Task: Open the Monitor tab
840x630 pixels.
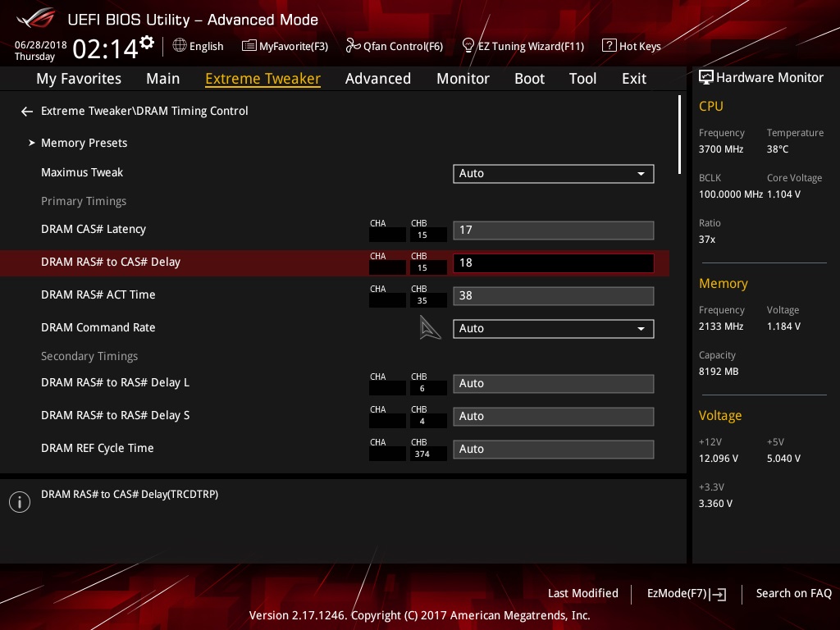Action: 463,79
